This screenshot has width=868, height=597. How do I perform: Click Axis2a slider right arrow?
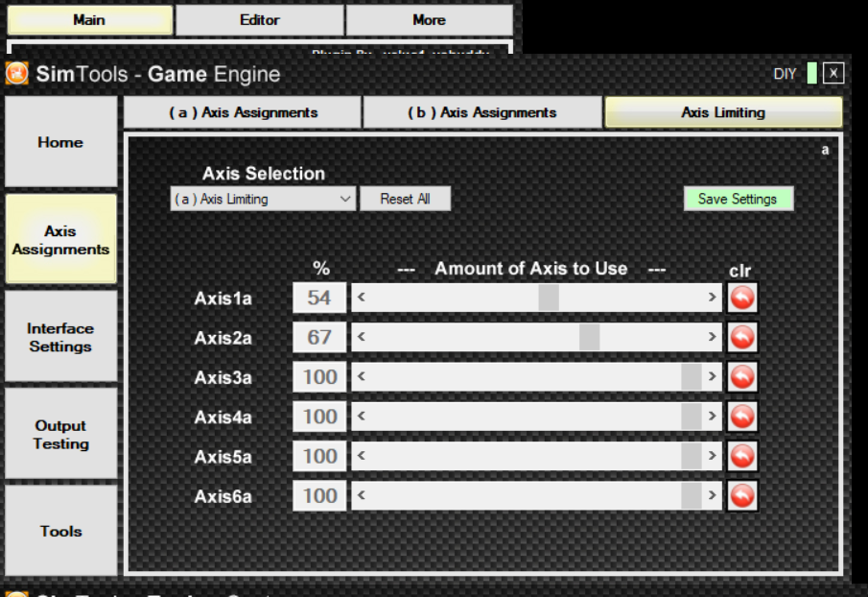pos(712,337)
